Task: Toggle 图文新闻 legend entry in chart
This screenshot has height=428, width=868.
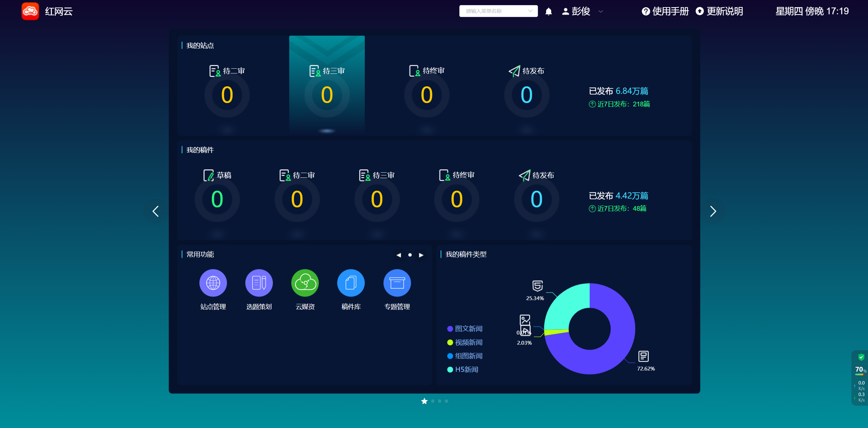Action: (x=465, y=329)
